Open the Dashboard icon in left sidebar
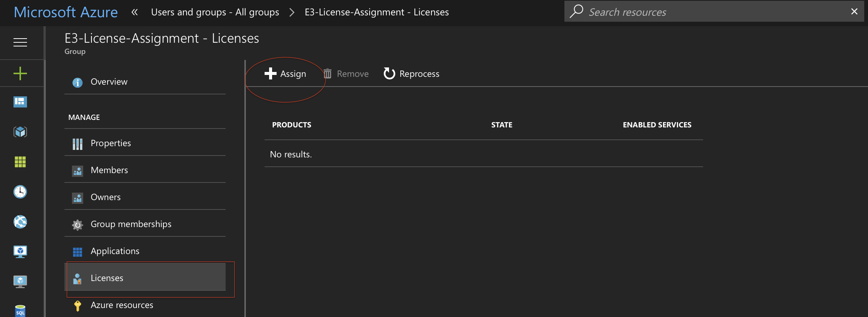This screenshot has height=317, width=868. 20,102
